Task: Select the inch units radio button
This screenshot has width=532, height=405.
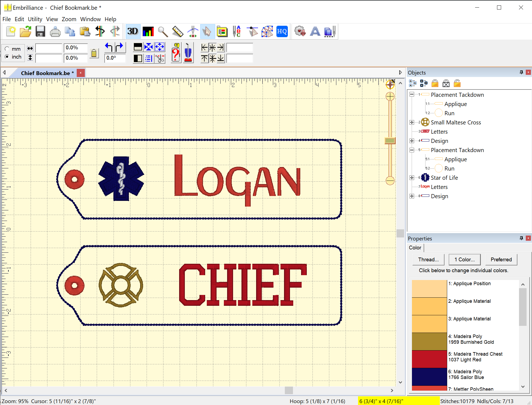Action: (x=7, y=57)
